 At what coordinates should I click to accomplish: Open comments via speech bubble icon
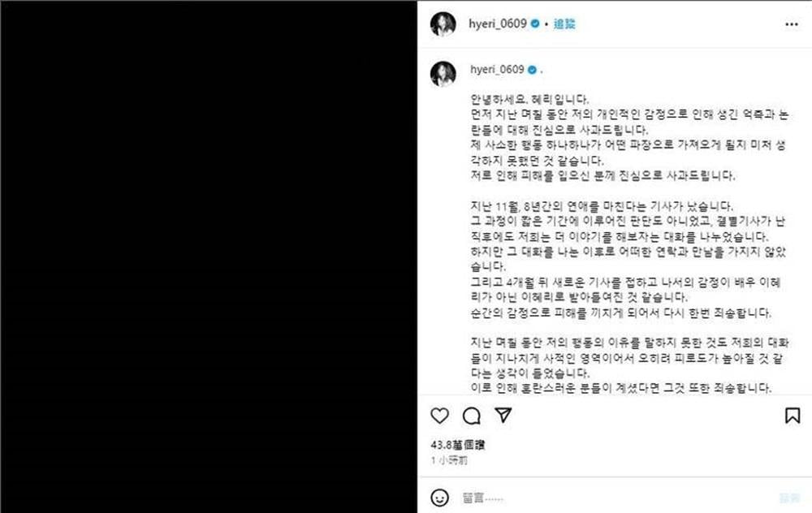(471, 416)
